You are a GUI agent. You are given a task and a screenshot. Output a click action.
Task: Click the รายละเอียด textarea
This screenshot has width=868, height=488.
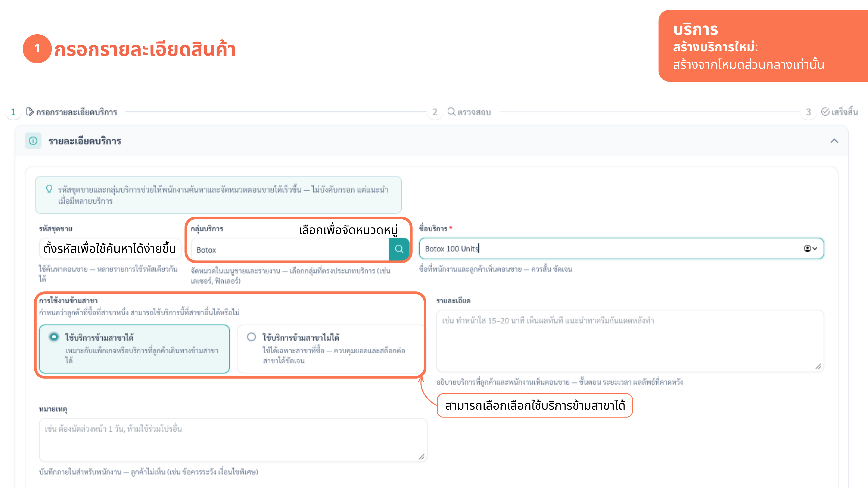(630, 341)
